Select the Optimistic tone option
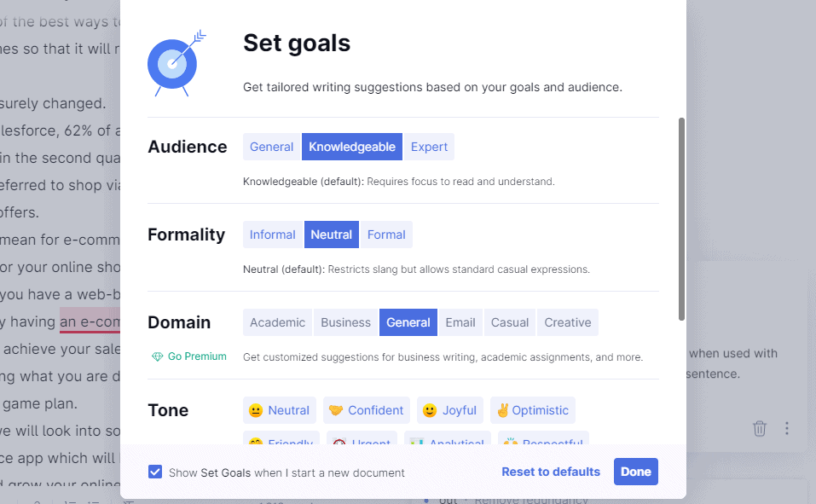The width and height of the screenshot is (816, 504). pyautogui.click(x=533, y=410)
